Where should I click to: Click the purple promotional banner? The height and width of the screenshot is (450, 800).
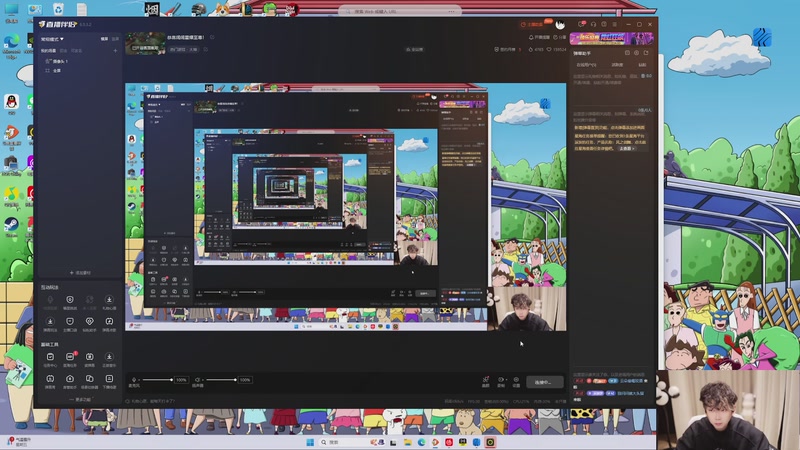611,38
